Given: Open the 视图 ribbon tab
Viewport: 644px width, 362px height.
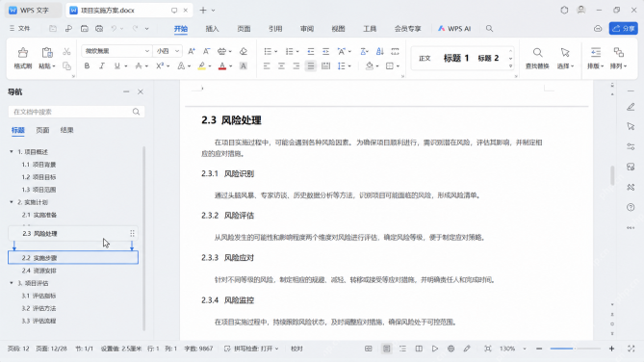Looking at the screenshot, I should coord(338,28).
